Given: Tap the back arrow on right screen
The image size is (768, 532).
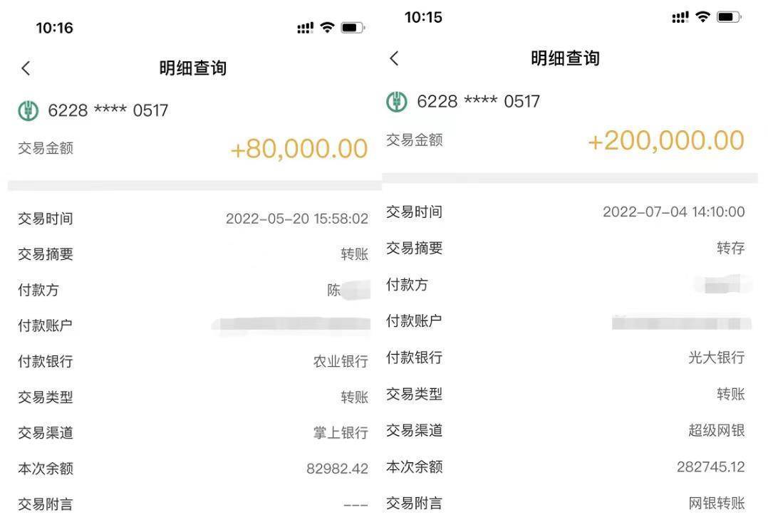Looking at the screenshot, I should (x=394, y=58).
